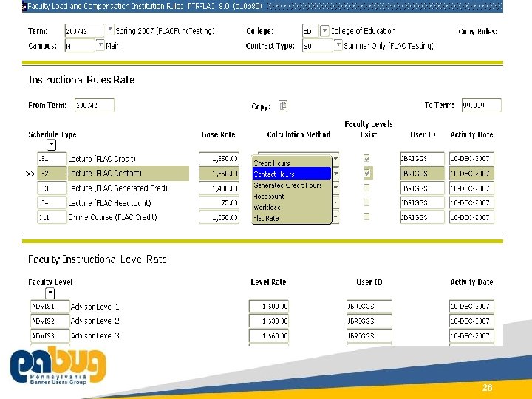Click schedule type code field for Lecture (FLAC Generated Cred)
This screenshot has height=399, width=532.
[x=52, y=188]
